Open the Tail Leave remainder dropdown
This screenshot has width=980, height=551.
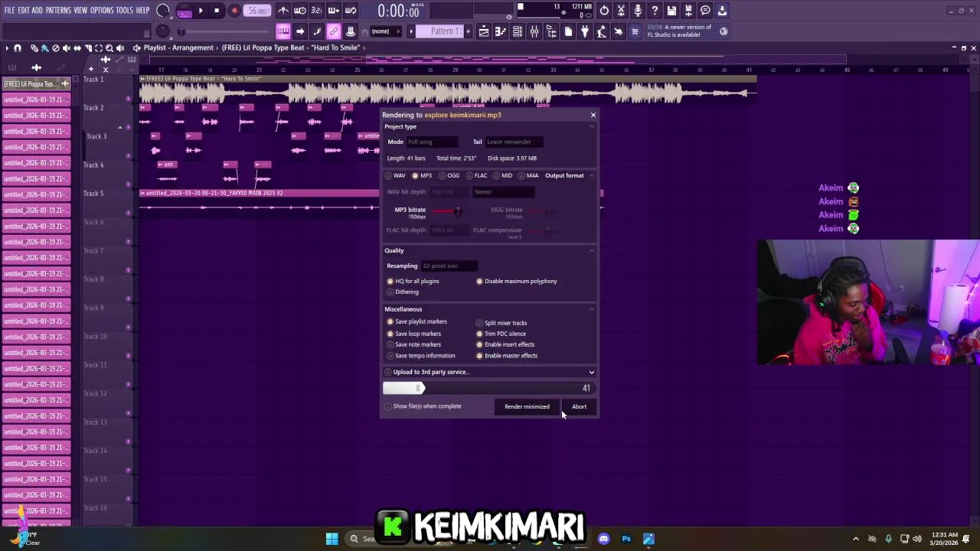(x=513, y=142)
